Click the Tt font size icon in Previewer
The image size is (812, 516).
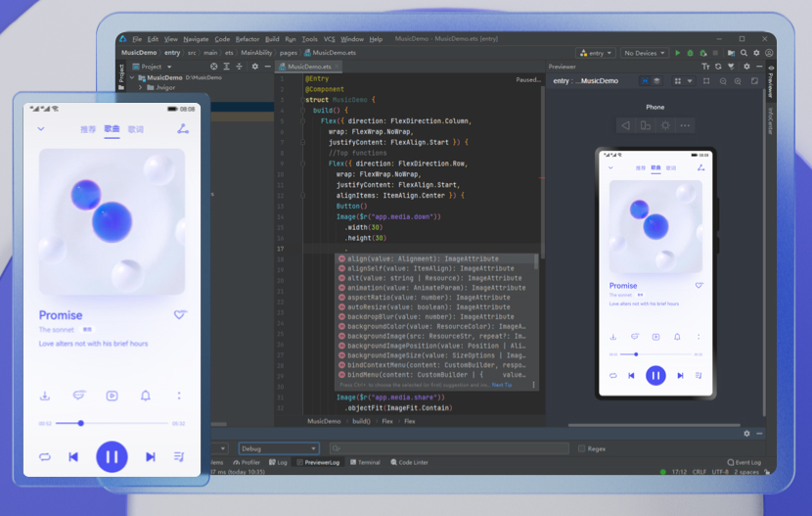(x=705, y=67)
